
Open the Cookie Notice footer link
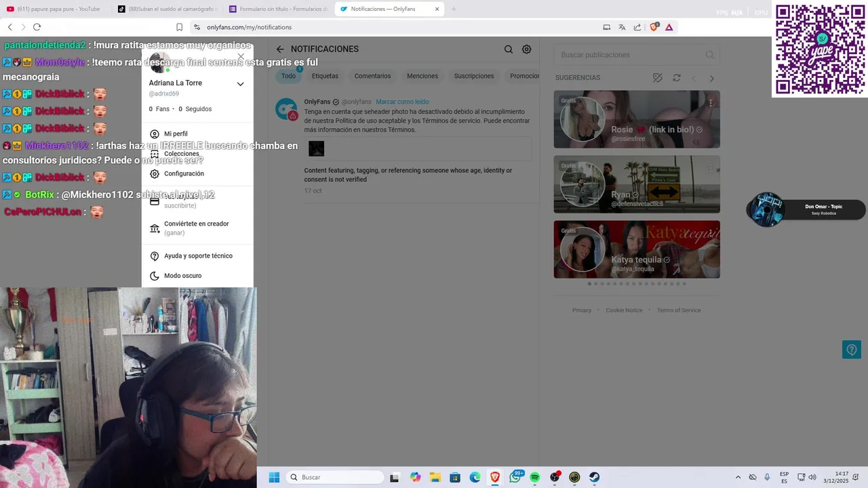click(x=624, y=310)
